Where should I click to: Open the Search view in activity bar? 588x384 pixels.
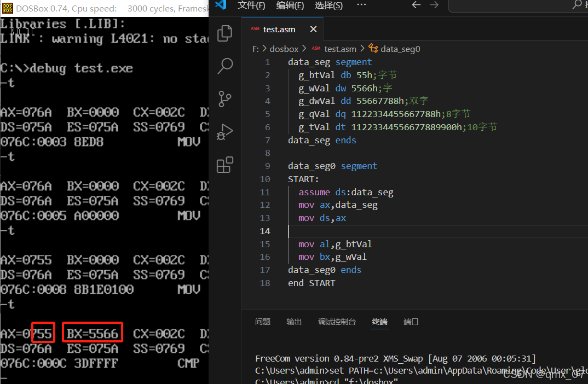coord(225,66)
